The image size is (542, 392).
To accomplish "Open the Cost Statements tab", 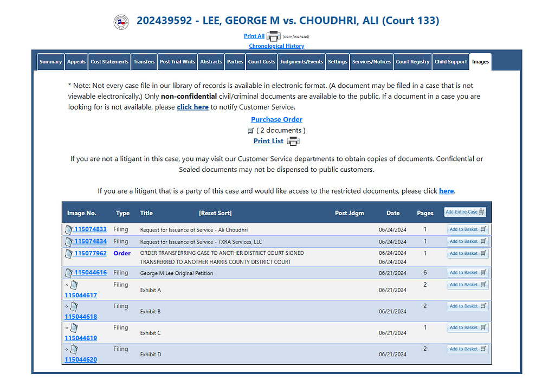I will point(109,62).
